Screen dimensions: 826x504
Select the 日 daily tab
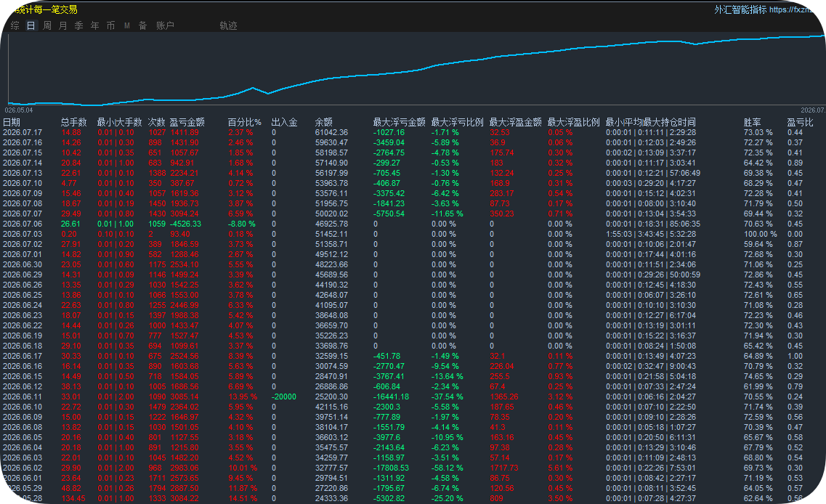31,25
